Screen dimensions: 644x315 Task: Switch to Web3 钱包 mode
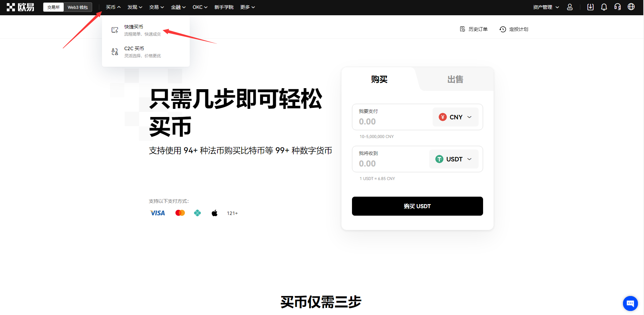[x=78, y=7]
